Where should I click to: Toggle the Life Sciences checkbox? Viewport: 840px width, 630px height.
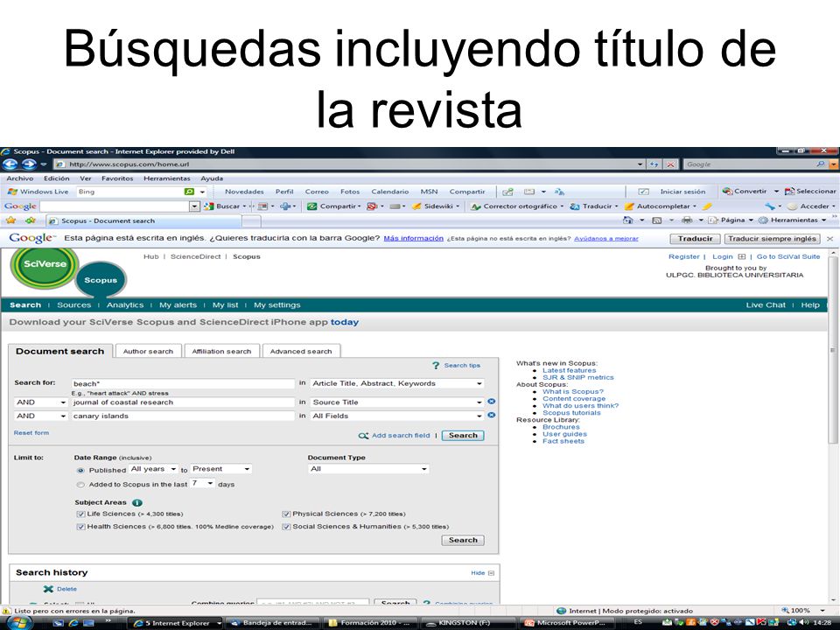click(x=80, y=514)
